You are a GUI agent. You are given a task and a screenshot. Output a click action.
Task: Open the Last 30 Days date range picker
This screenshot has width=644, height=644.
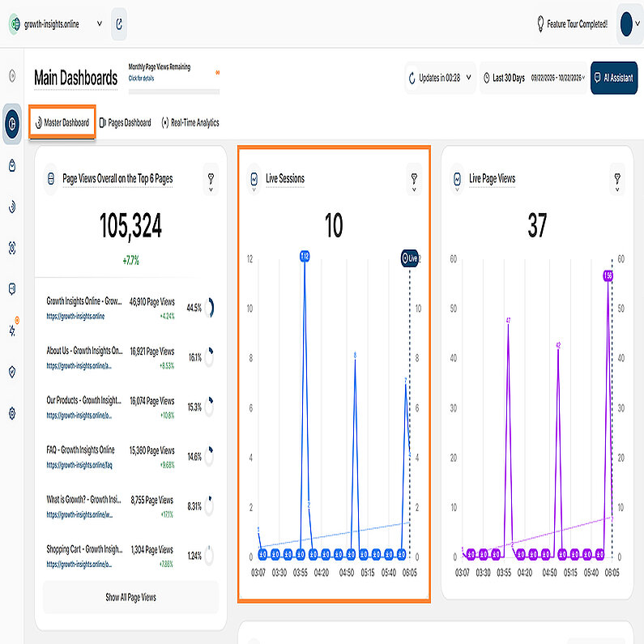(534, 78)
